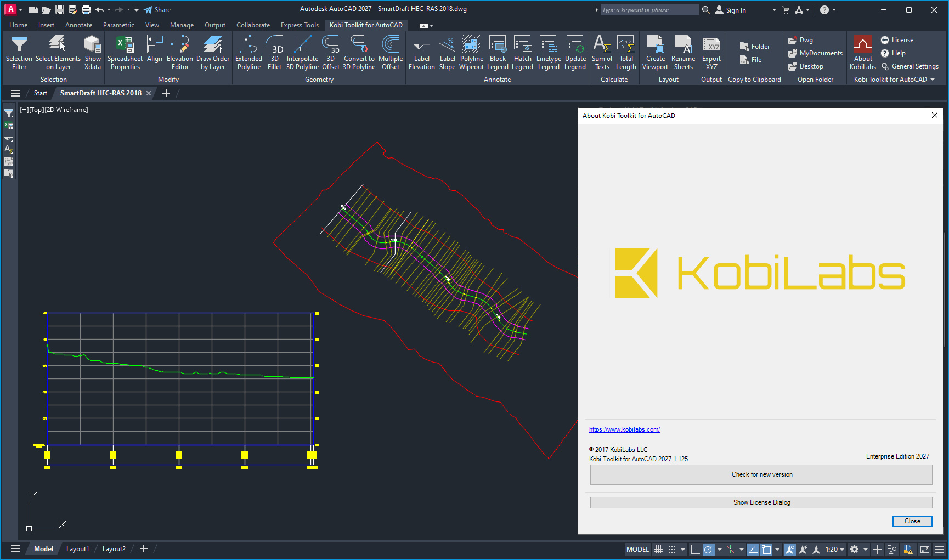Screen dimensions: 949x560
Task: Click the Update Legend tool
Action: tap(575, 53)
